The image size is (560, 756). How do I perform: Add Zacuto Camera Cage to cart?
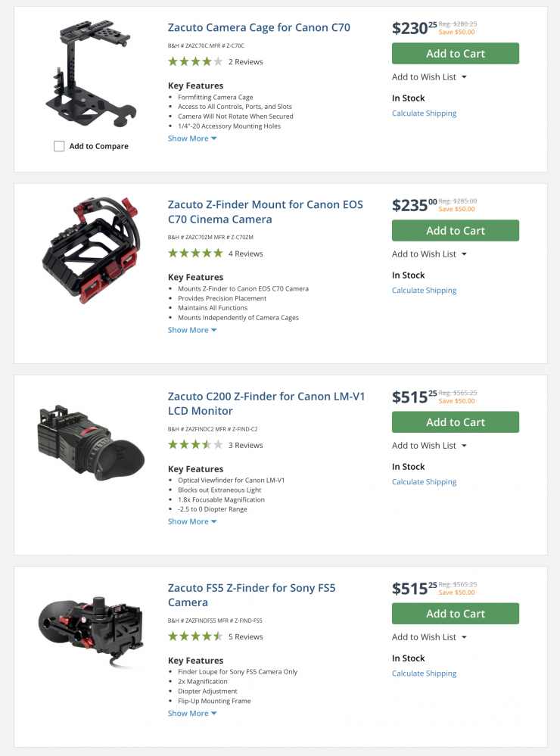point(455,54)
